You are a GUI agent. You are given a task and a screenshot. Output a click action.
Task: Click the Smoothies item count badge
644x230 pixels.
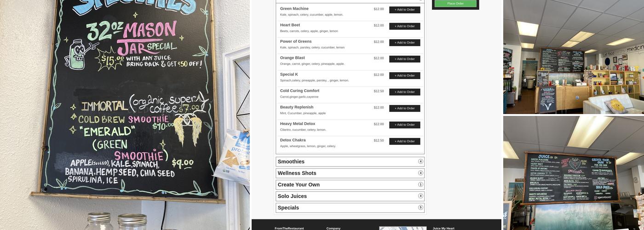pyautogui.click(x=420, y=161)
